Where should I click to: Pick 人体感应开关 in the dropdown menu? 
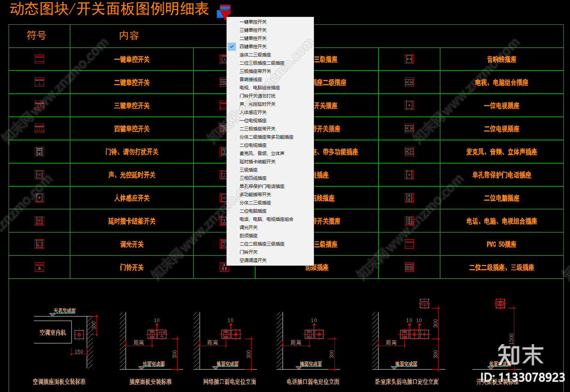(x=253, y=112)
